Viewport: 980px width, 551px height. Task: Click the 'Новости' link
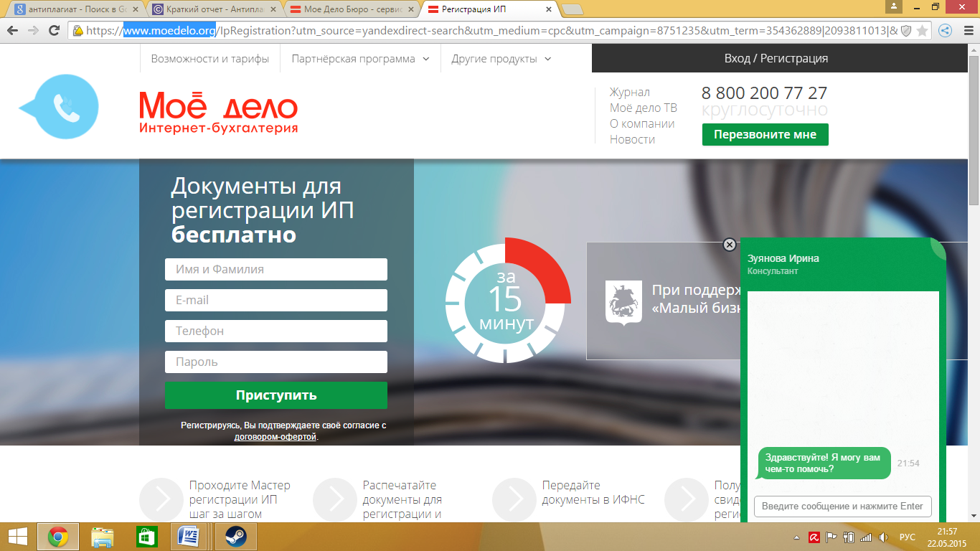(632, 139)
